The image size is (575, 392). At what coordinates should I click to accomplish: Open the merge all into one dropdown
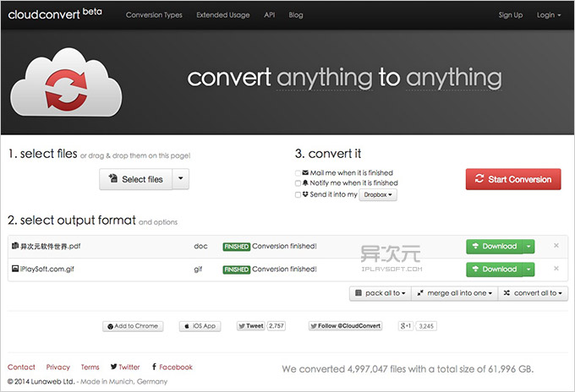pyautogui.click(x=454, y=293)
